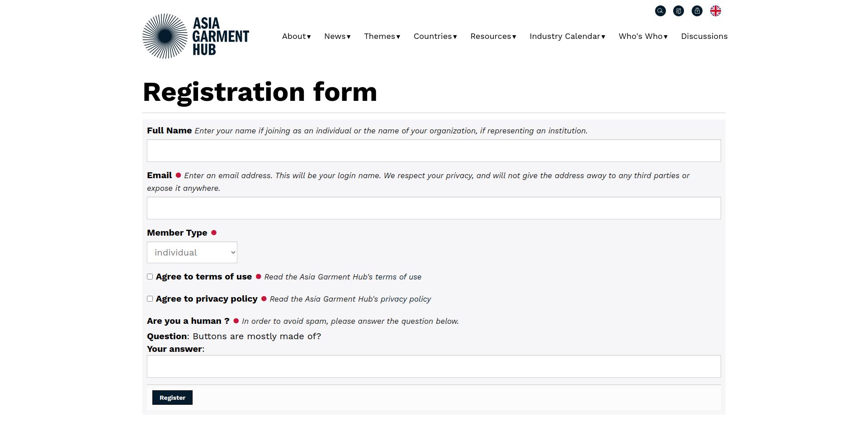Click the login door icon
This screenshot has width=868, height=431.
tap(679, 11)
